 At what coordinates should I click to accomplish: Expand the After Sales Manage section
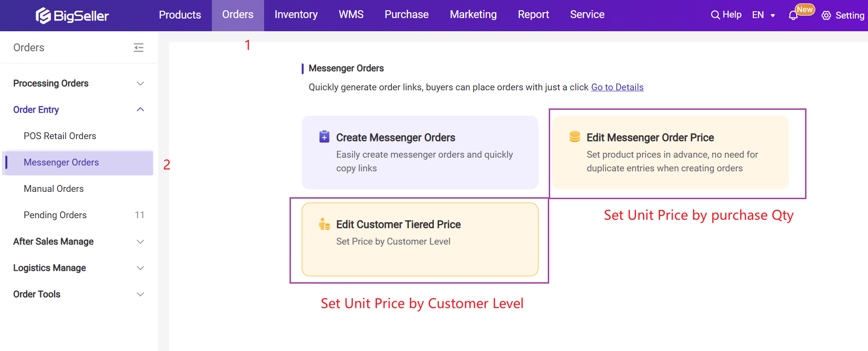(x=140, y=242)
